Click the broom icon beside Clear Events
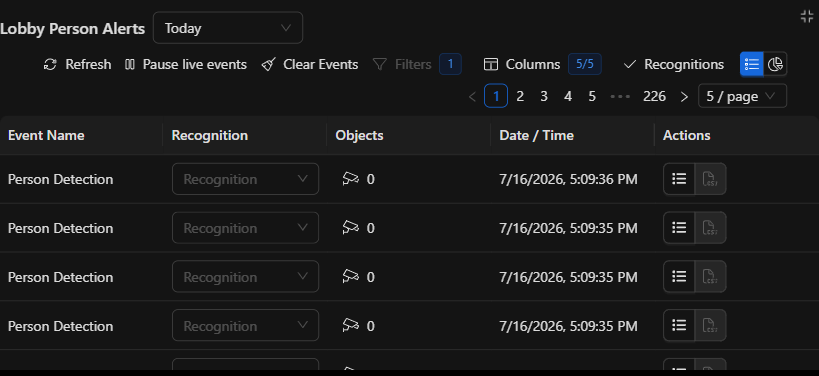819x376 pixels. (x=268, y=65)
